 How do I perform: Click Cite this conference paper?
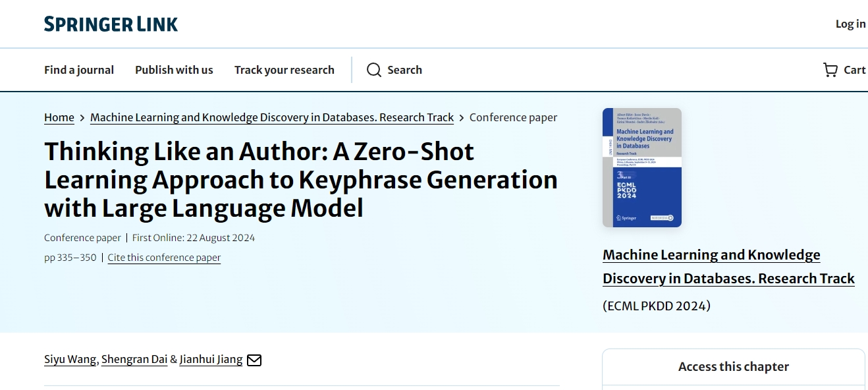point(164,258)
